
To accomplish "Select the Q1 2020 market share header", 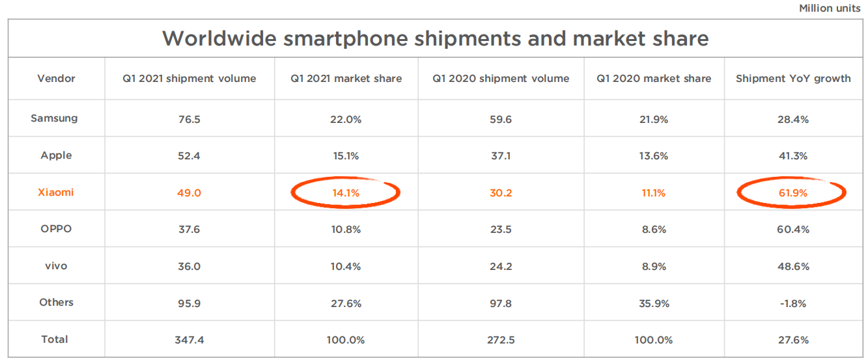I will click(654, 78).
